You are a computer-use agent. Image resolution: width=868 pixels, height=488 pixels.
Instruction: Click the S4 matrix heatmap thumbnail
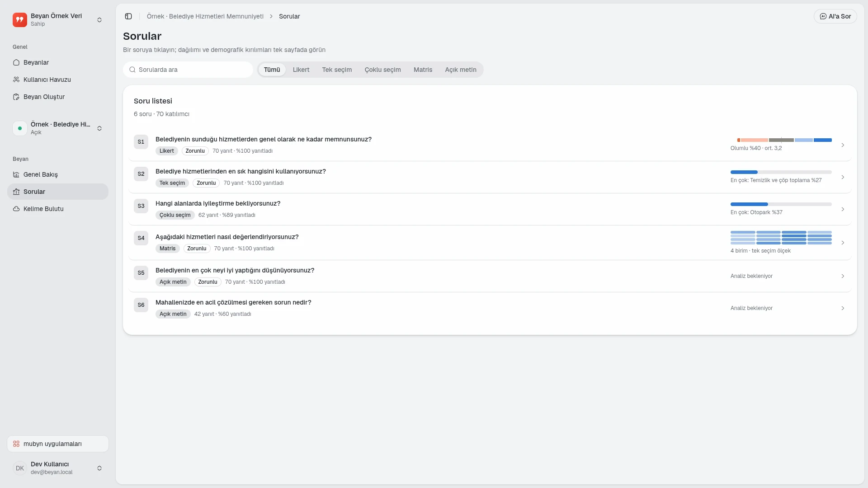tap(781, 238)
